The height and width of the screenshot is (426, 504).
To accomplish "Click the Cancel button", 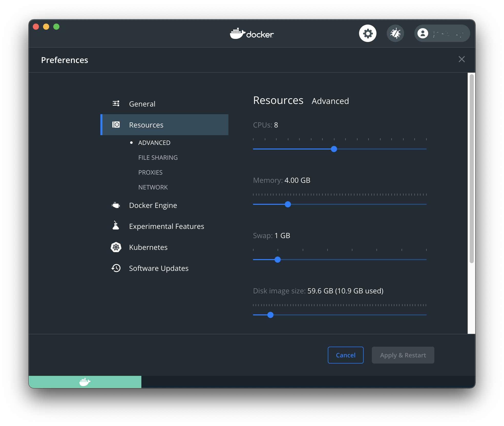I will coord(345,355).
